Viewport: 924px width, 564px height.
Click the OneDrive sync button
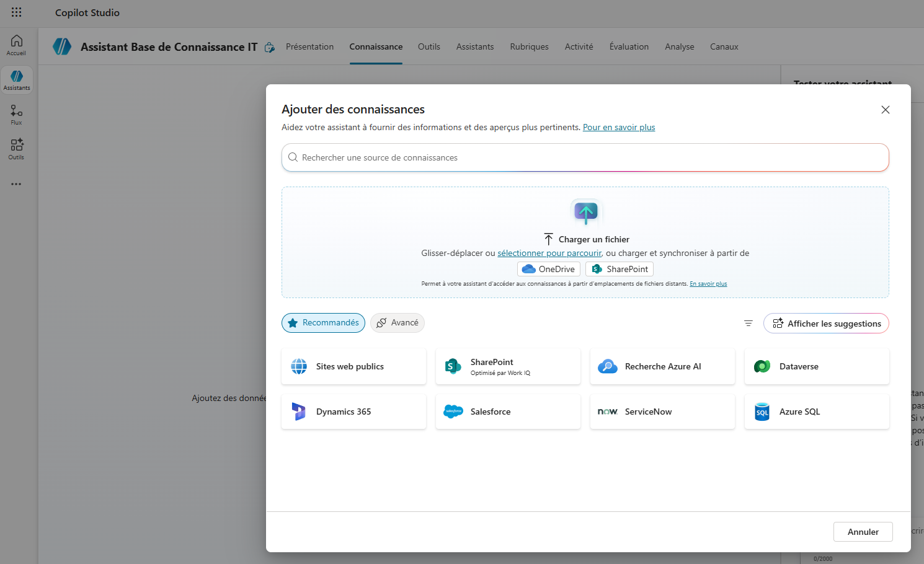[x=549, y=269]
